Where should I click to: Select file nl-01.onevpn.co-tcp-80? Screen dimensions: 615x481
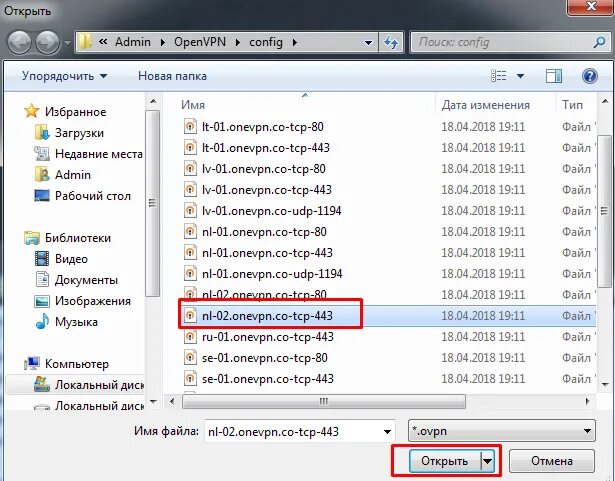pos(264,232)
